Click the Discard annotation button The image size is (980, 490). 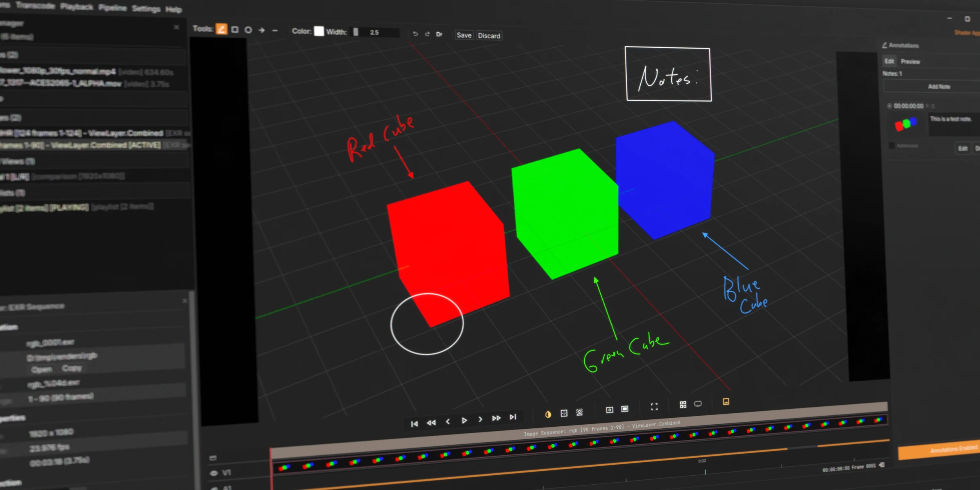tap(489, 36)
